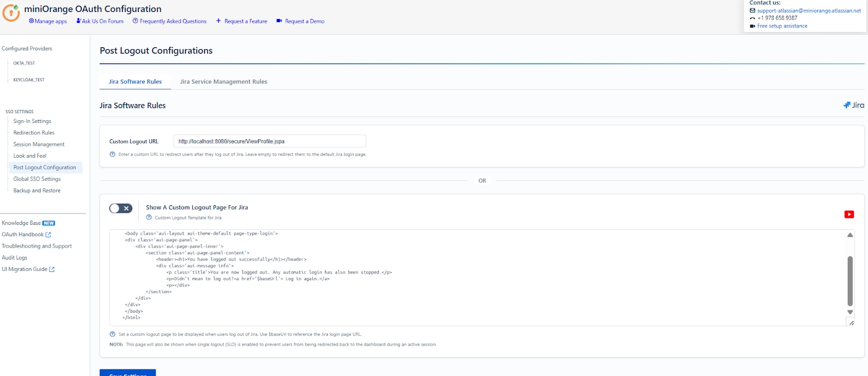868x376 pixels.
Task: Open Session Management in sidebar
Action: pyautogui.click(x=39, y=145)
